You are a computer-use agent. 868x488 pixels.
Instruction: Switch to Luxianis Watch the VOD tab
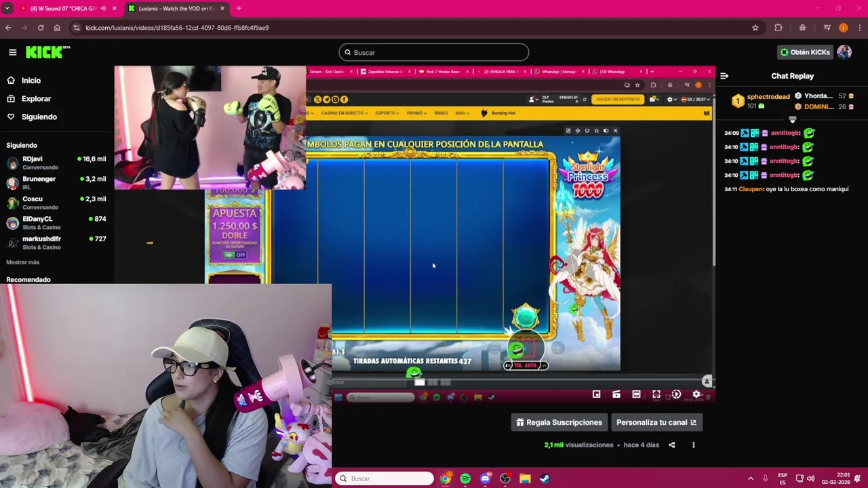(x=176, y=8)
